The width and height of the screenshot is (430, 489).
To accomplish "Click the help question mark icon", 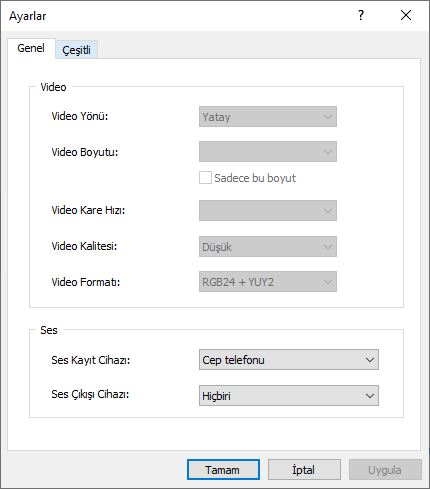I will pyautogui.click(x=361, y=15).
